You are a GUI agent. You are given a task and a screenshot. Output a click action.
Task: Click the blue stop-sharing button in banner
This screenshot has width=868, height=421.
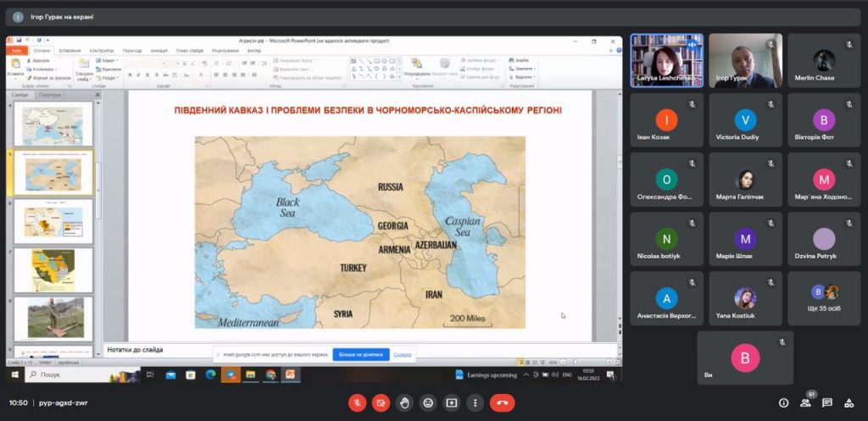click(361, 355)
